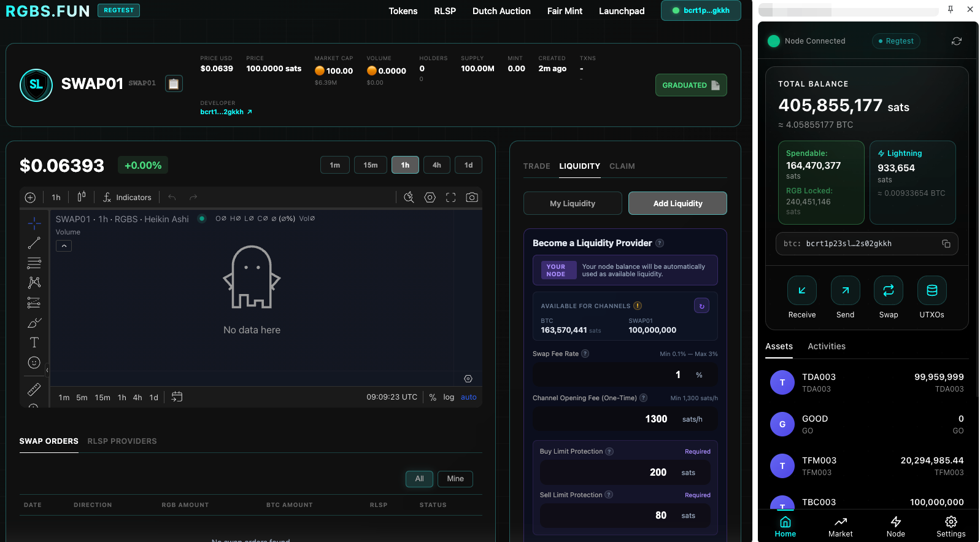980x542 pixels.
Task: Refresh wallet node connection
Action: tap(957, 41)
